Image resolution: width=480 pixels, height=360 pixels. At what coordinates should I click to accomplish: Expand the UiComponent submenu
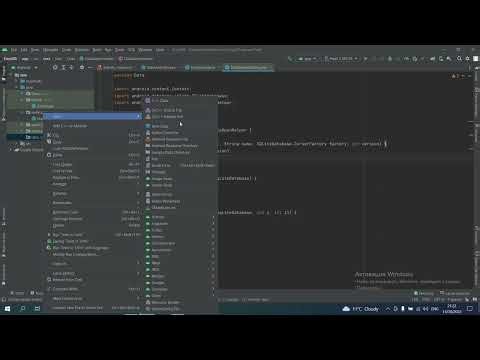click(180, 243)
